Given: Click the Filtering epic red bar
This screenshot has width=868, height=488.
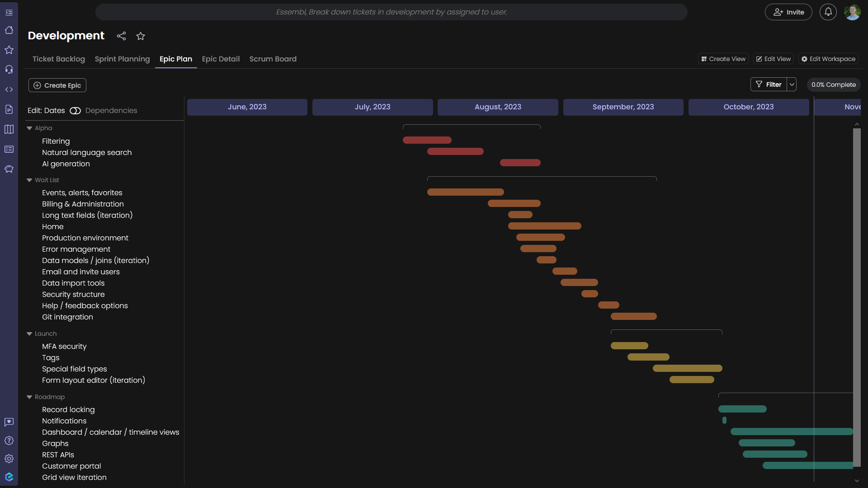Looking at the screenshot, I should (x=427, y=140).
